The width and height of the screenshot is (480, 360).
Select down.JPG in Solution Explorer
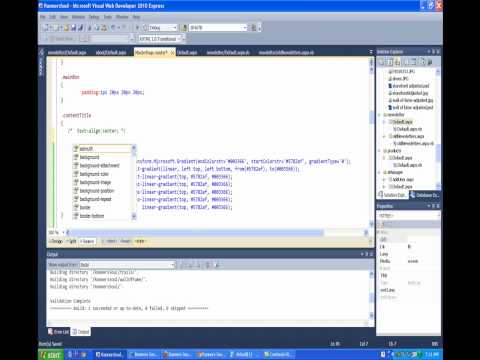coord(399,79)
